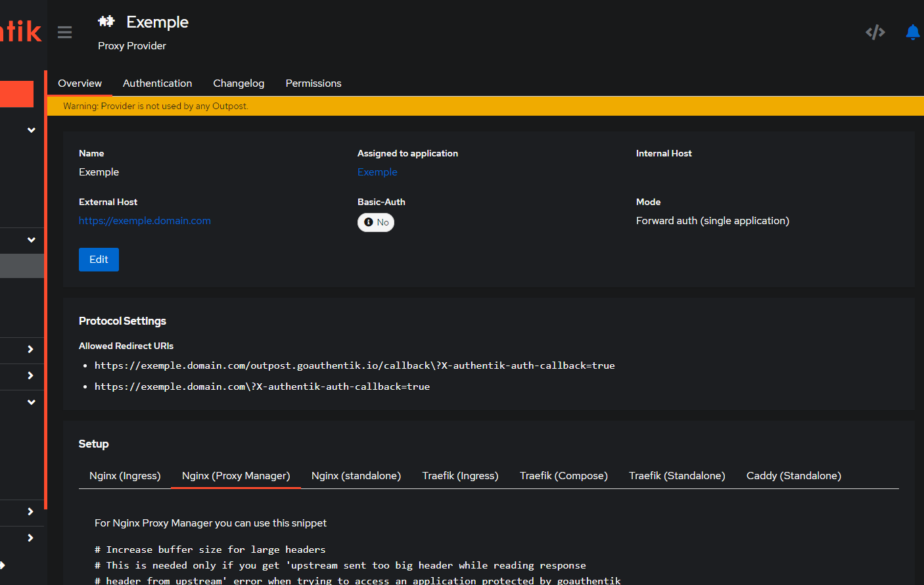924x585 pixels.
Task: Click the authentik logo
Action: pyautogui.click(x=21, y=31)
